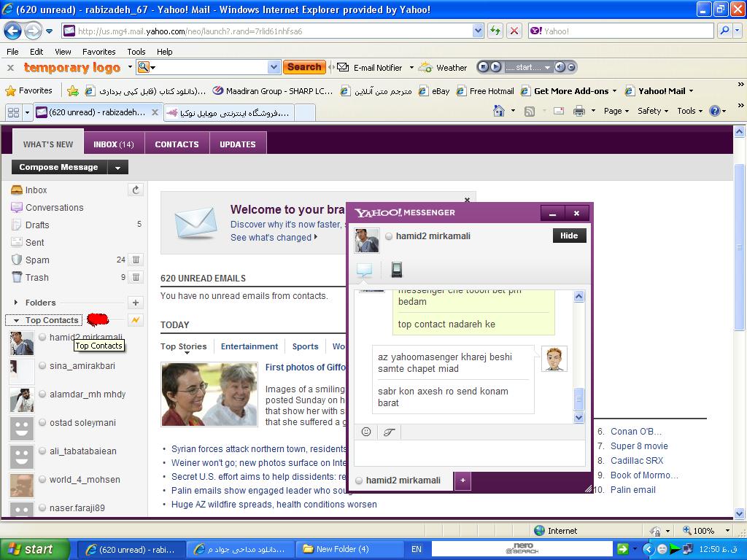Click the green arrow Nero Search go button
Screen dimensions: 747x560
tap(622, 549)
